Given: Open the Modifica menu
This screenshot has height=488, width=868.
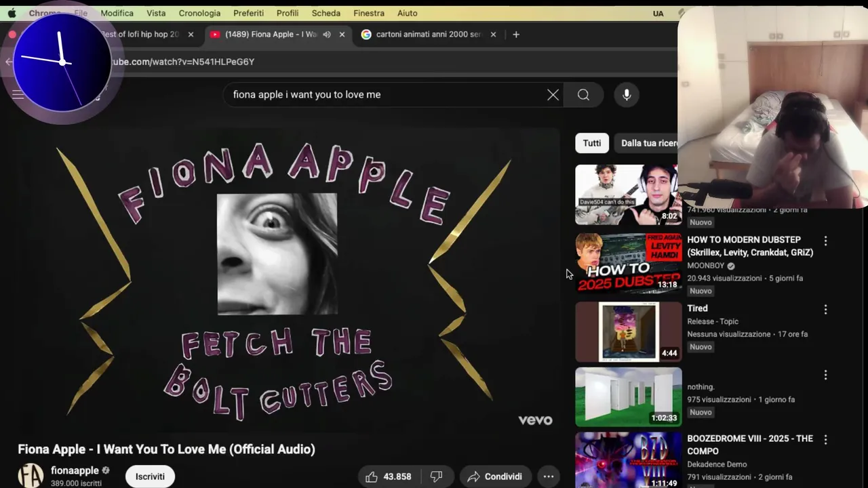Looking at the screenshot, I should (x=117, y=13).
